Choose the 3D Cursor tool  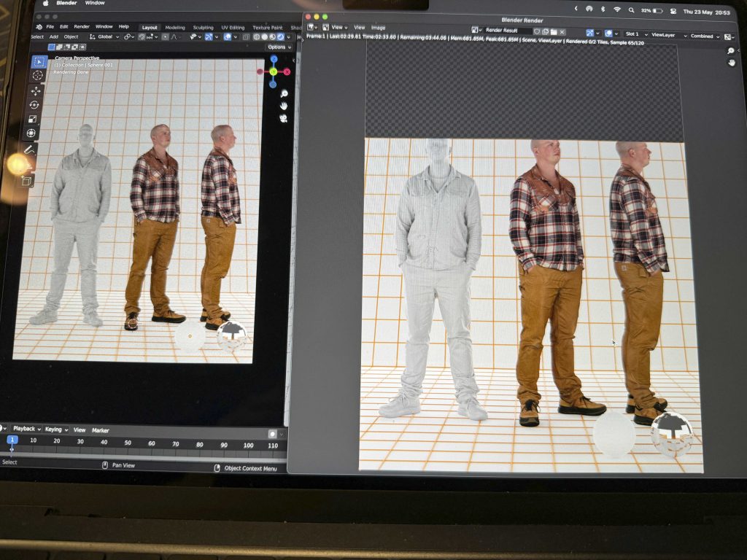(x=38, y=75)
